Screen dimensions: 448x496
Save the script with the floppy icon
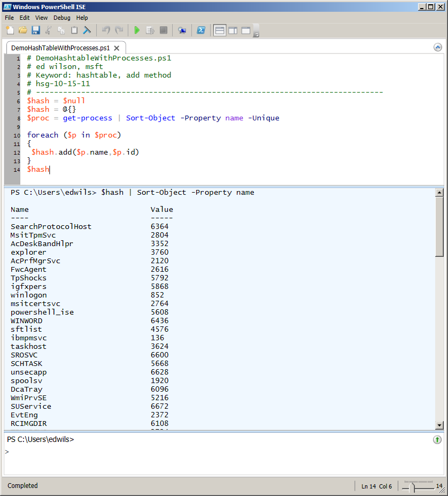36,30
